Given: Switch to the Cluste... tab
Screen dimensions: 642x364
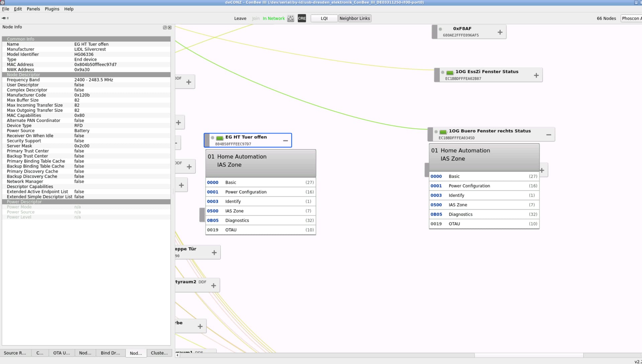Looking at the screenshot, I should 159,353.
